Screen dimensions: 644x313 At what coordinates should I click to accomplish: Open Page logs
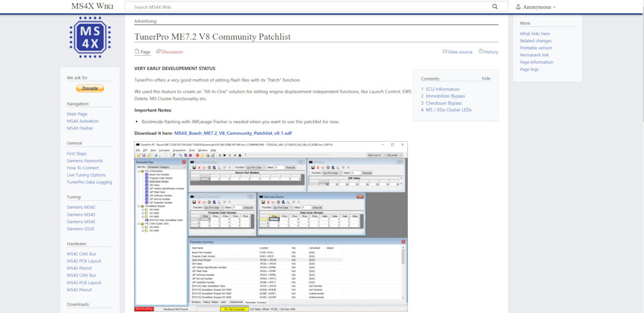[x=529, y=69]
